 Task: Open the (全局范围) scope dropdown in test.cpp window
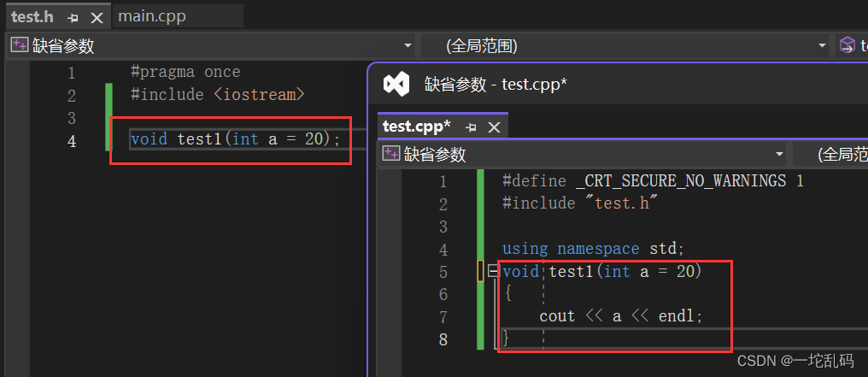click(x=830, y=155)
